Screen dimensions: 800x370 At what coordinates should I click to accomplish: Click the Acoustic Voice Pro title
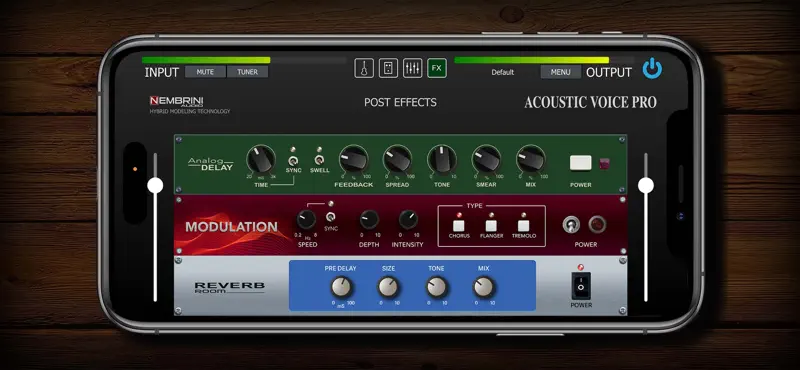(590, 102)
